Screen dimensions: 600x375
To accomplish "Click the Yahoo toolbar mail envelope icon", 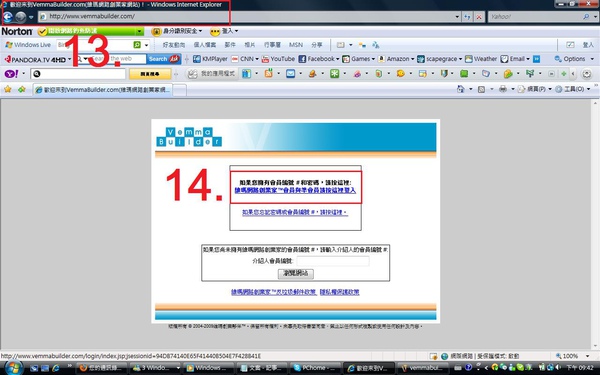I will click(290, 73).
